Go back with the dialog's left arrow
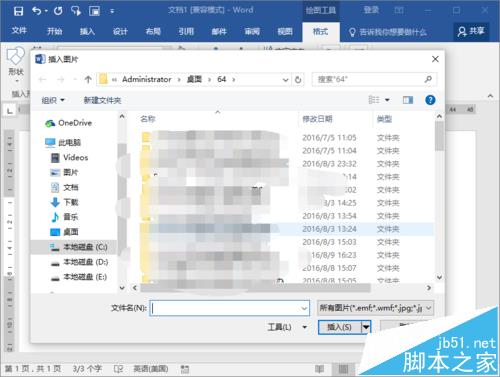 [42, 79]
